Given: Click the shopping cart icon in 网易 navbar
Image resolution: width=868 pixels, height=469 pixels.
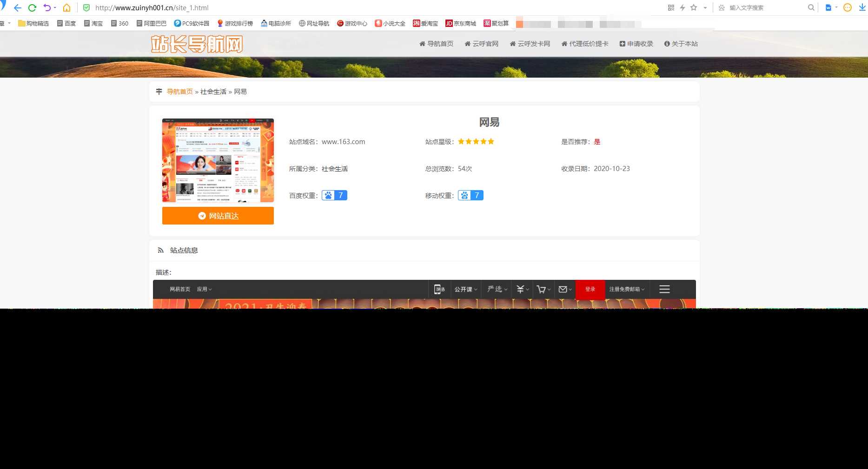Looking at the screenshot, I should [541, 289].
